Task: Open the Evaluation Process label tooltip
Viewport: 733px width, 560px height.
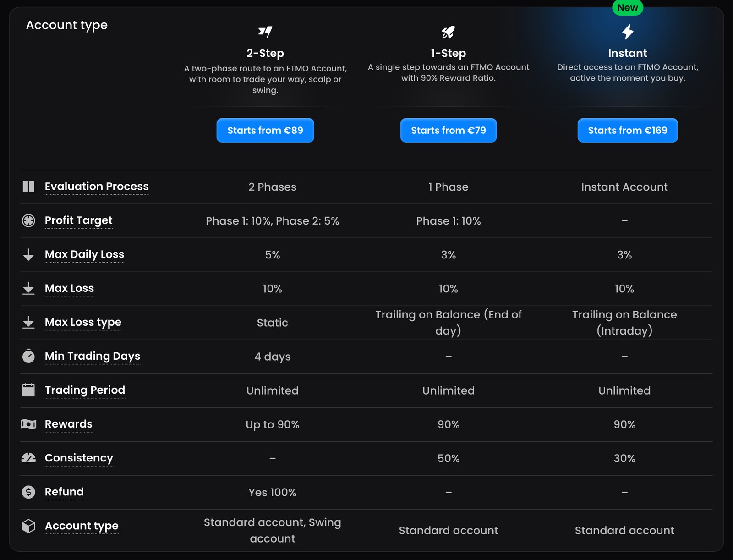Action: point(97,187)
